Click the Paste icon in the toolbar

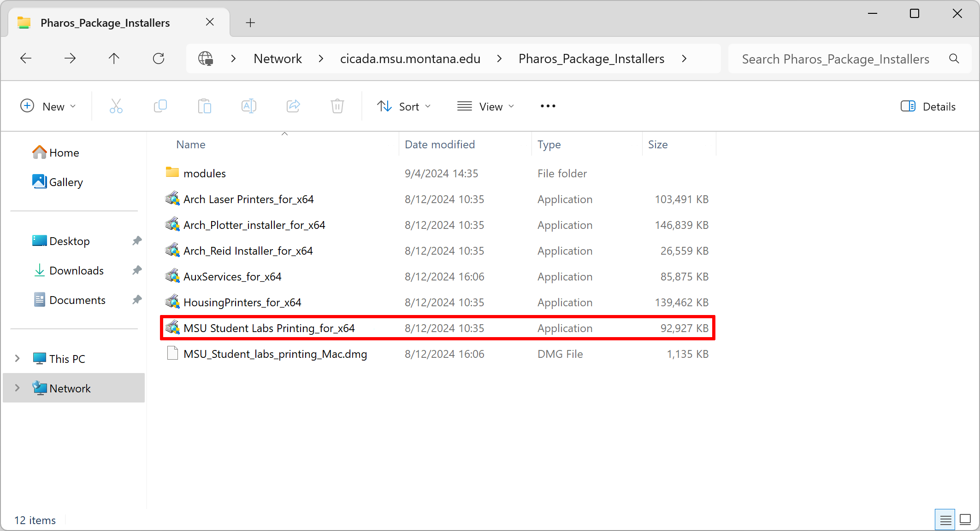pyautogui.click(x=205, y=106)
